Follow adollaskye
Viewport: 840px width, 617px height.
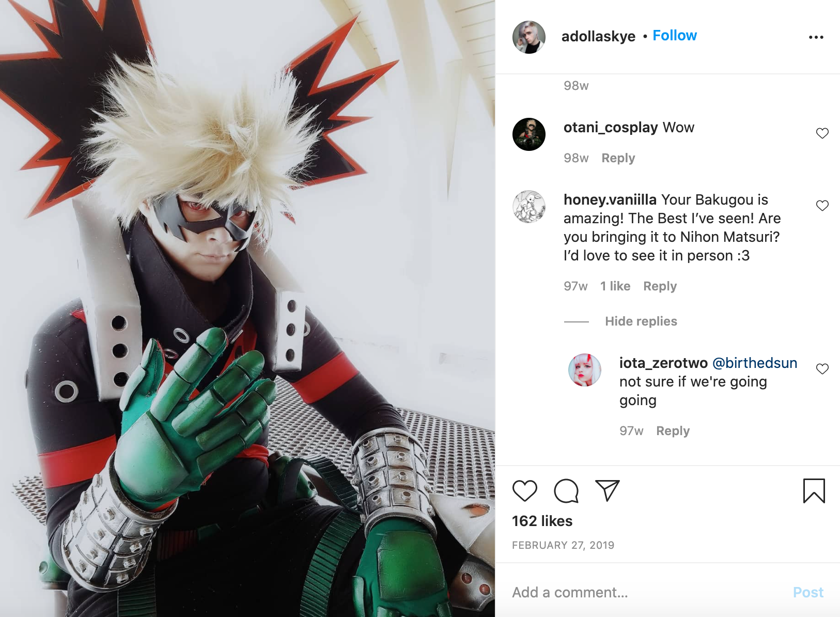[x=675, y=36]
